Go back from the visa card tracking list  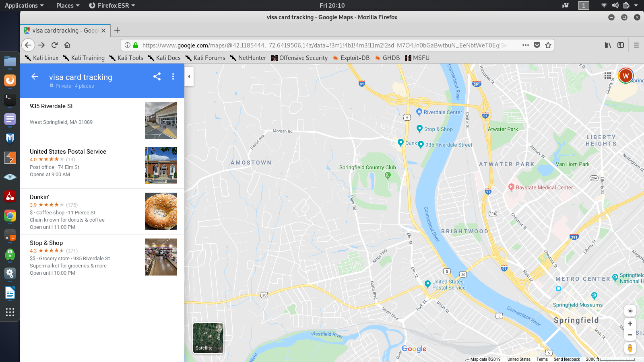(35, 76)
